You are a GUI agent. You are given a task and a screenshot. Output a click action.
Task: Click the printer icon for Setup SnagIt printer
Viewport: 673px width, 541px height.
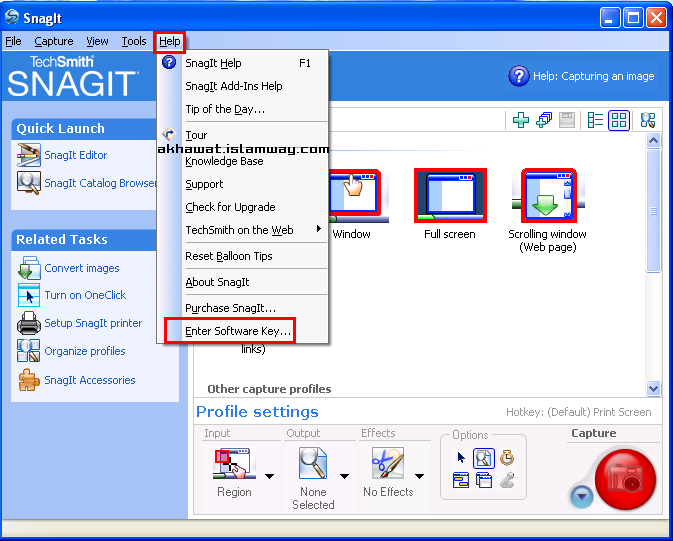click(29, 323)
